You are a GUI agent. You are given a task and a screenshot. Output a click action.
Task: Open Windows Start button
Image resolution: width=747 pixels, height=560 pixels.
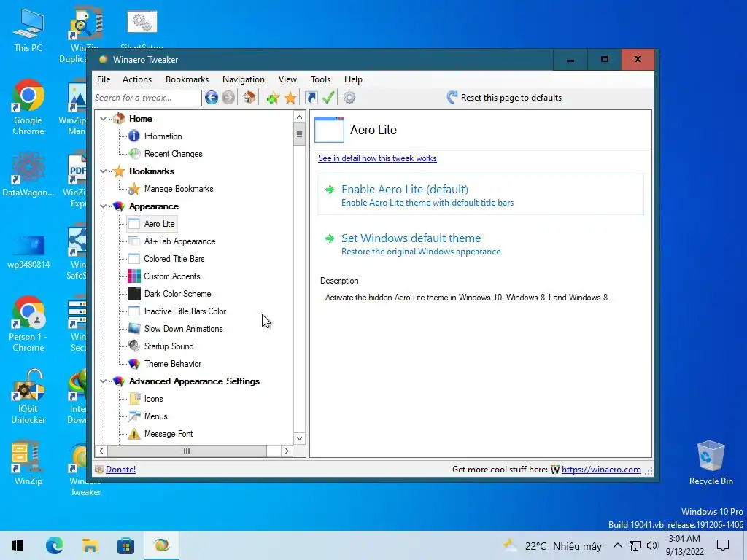[x=18, y=545]
